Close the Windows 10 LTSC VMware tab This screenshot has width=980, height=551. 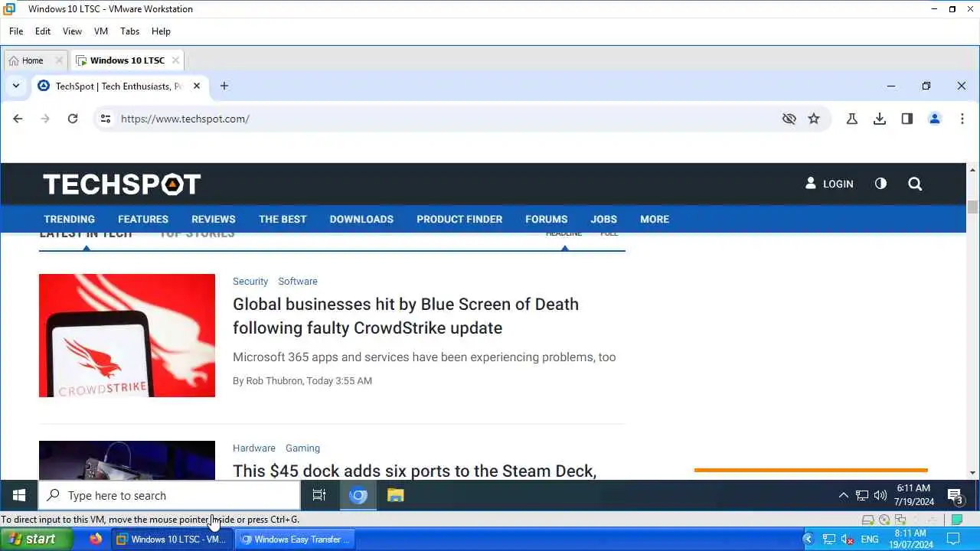175,60
